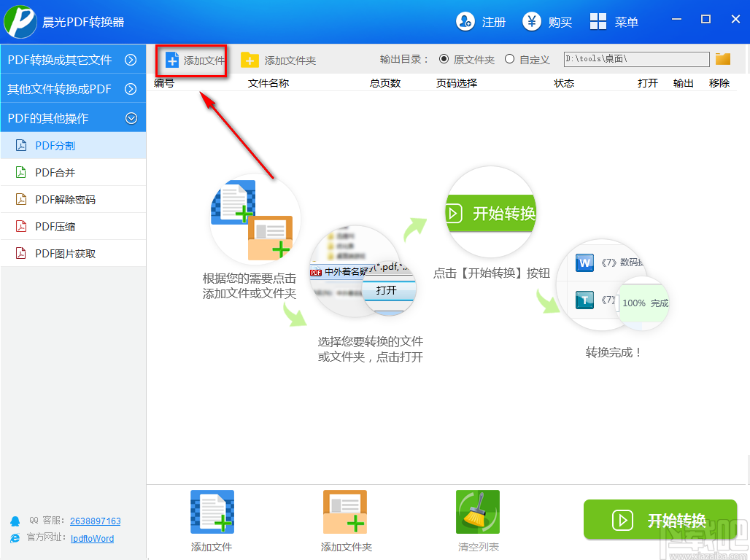
Task: Click the 总页数 column header
Action: pyautogui.click(x=385, y=82)
